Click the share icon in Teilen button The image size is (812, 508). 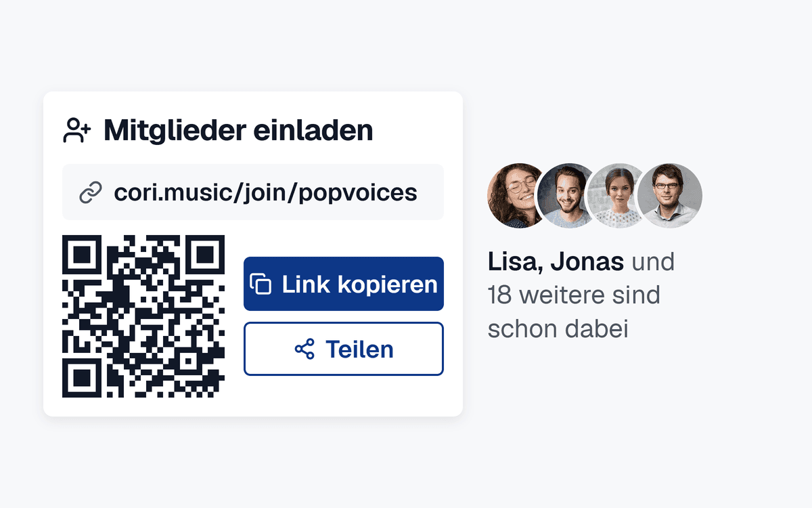pos(304,350)
